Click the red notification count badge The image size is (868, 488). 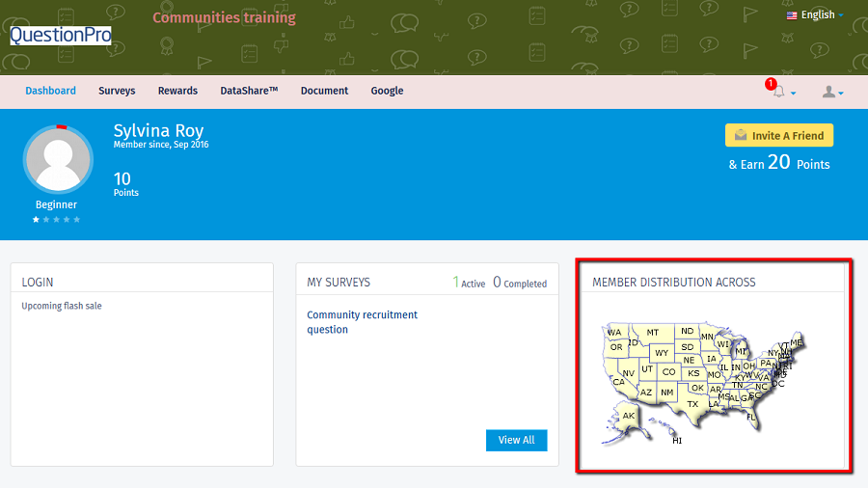pyautogui.click(x=771, y=84)
